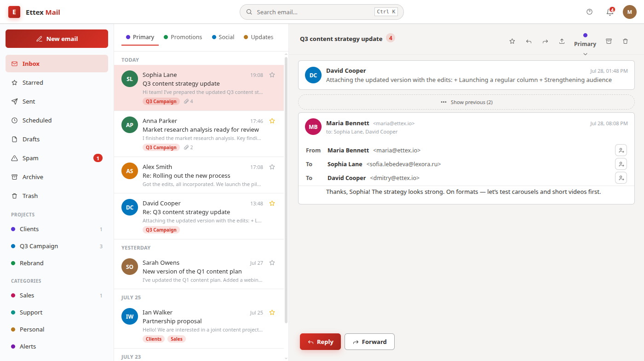644x361 pixels.
Task: Click the Forward button at the bottom
Action: coord(369,342)
